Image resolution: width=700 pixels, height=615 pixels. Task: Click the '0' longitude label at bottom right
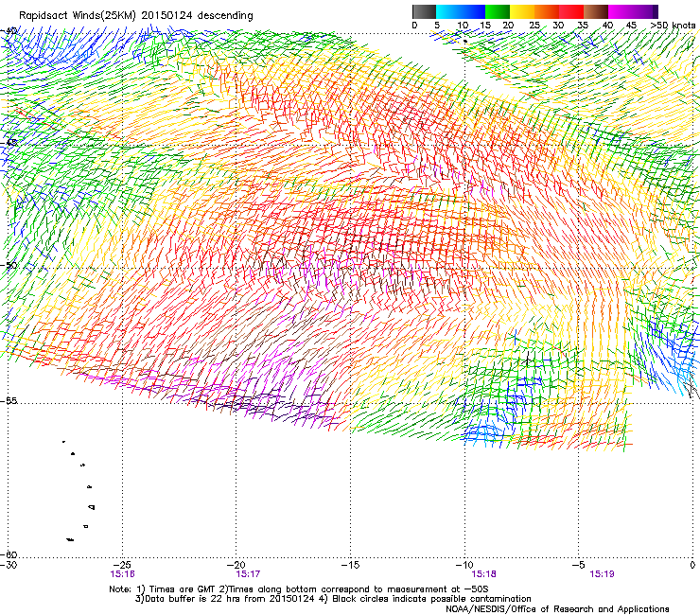[x=692, y=566]
